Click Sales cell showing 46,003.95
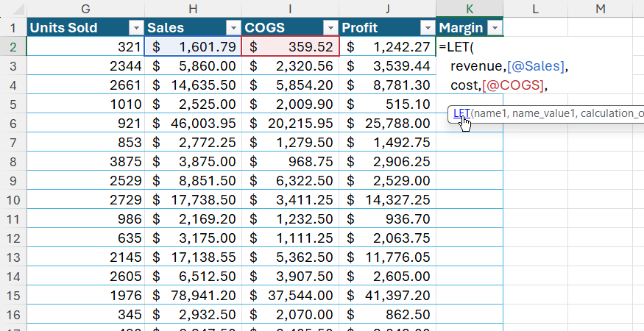 tap(193, 123)
